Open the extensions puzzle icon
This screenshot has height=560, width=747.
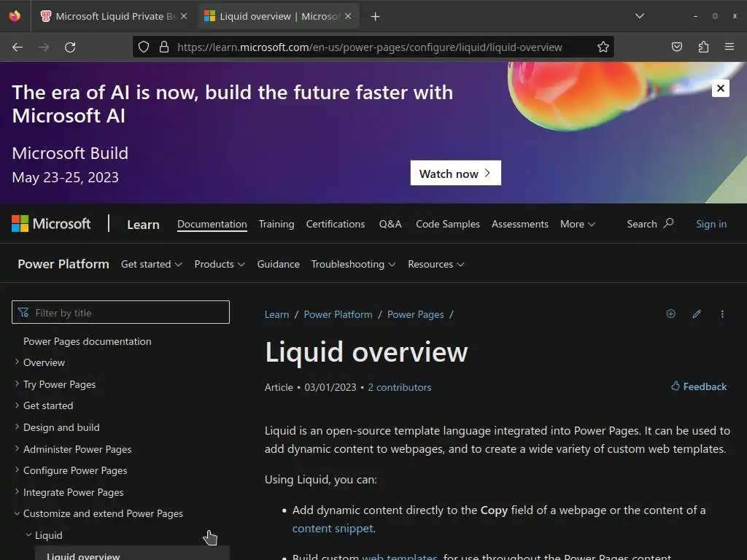tap(703, 47)
